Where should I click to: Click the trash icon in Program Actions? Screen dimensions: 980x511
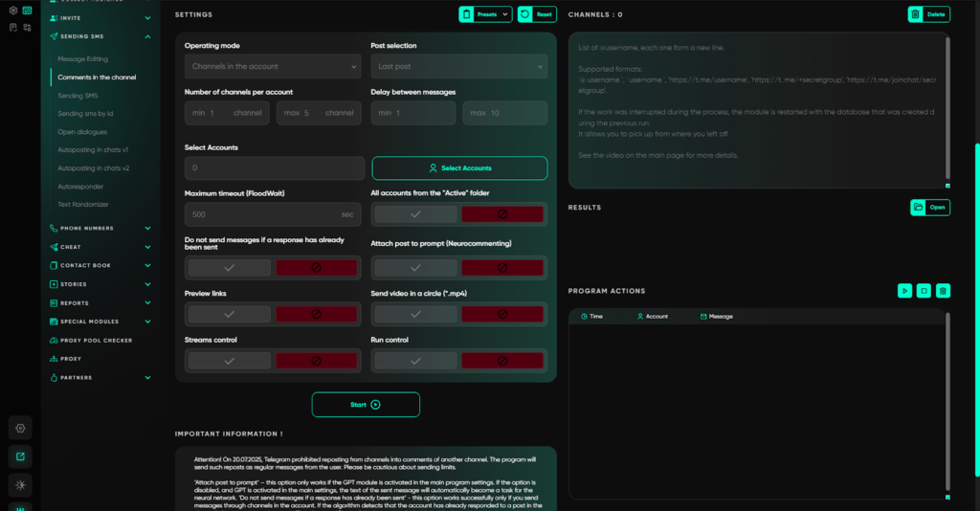point(943,291)
